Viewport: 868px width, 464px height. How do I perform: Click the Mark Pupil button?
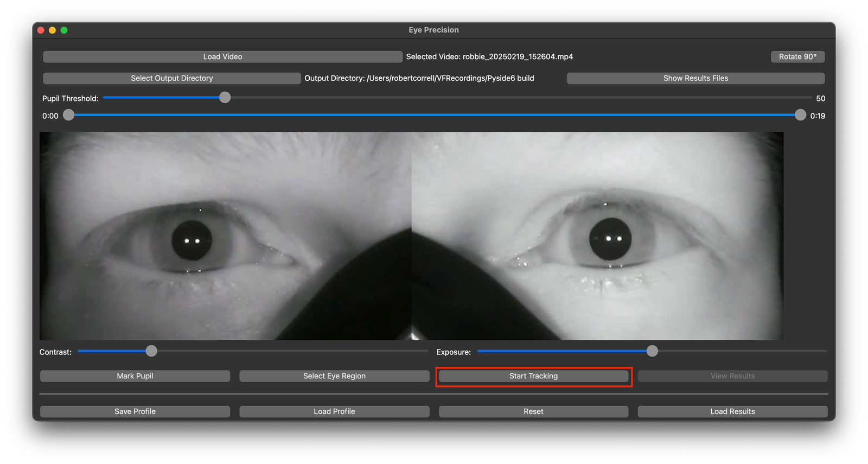pos(135,376)
